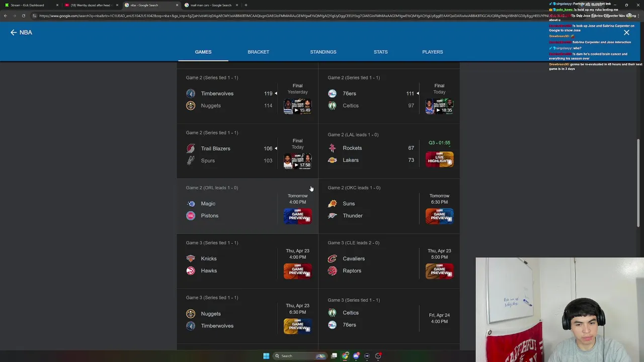Open Knicks vs Hawks game preview
The width and height of the screenshot is (644, 362).
[297, 271]
